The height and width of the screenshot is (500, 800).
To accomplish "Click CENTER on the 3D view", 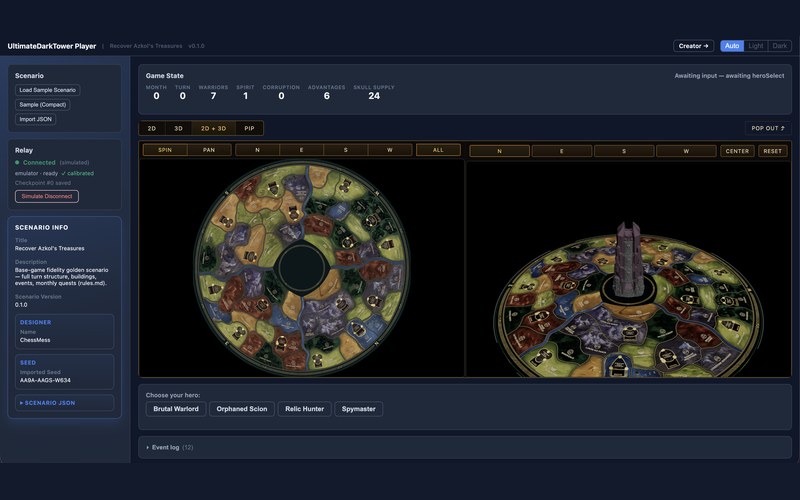I will click(x=737, y=151).
